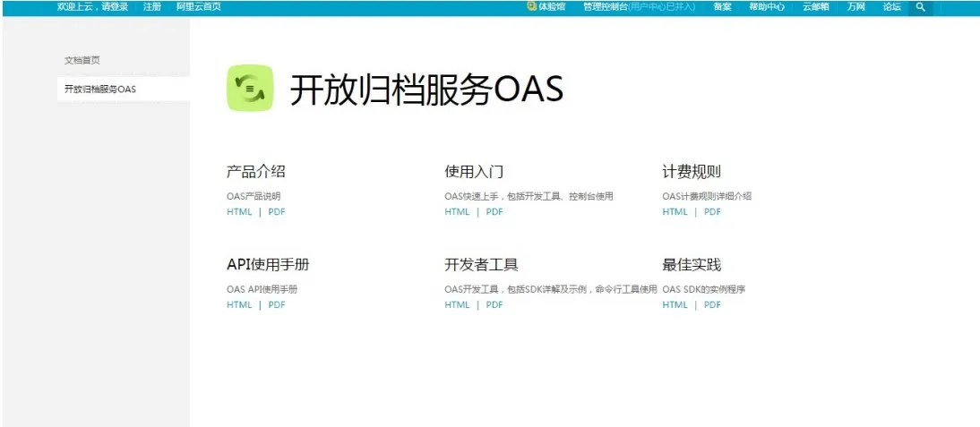Viewport: 980px width, 427px height.
Task: Click the text OAS SDK的实例程序
Action: (704, 290)
